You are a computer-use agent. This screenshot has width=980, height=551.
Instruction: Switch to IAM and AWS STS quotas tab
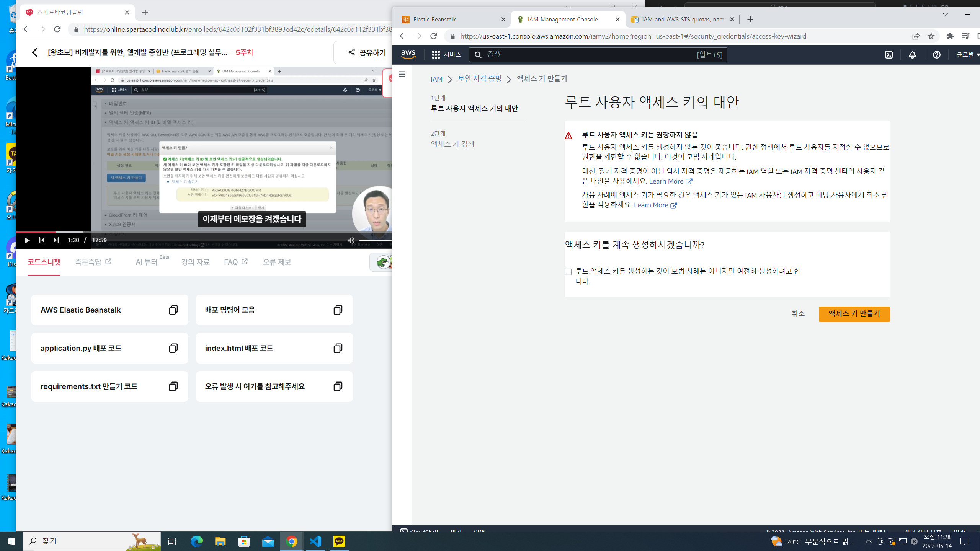(x=683, y=19)
